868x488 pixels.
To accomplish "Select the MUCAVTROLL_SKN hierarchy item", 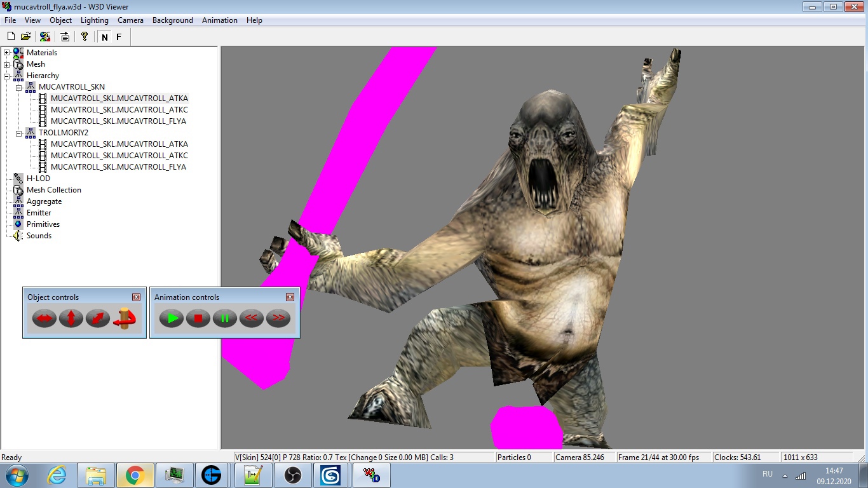I will [72, 87].
